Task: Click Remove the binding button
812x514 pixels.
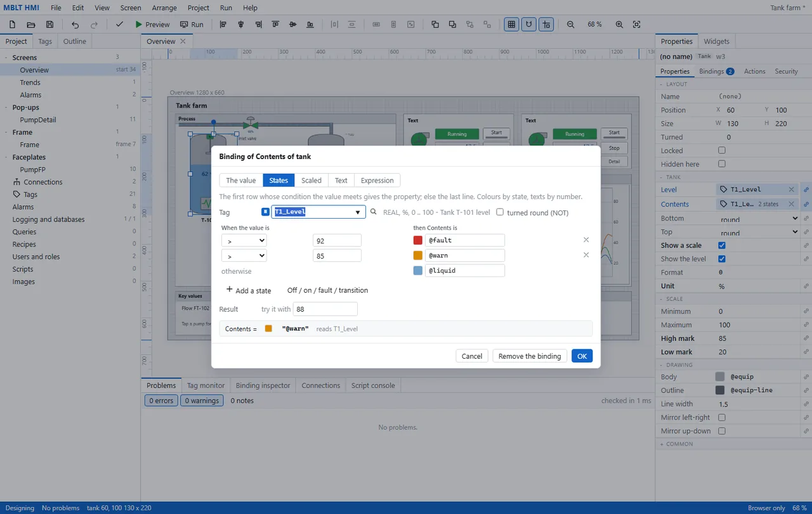Action: [x=530, y=356]
